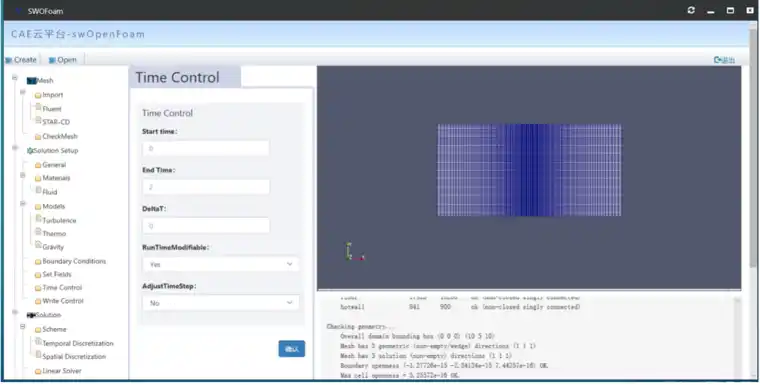Select Time Control in the tree

(x=62, y=288)
